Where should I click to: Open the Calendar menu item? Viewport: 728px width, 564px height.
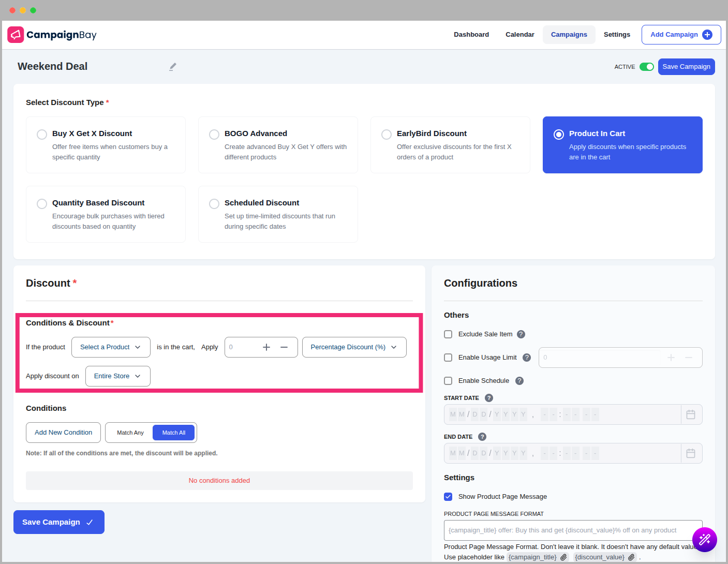[519, 35]
